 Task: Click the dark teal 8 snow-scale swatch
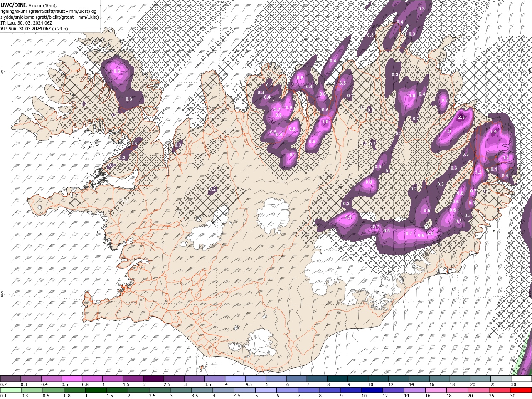point(337,379)
